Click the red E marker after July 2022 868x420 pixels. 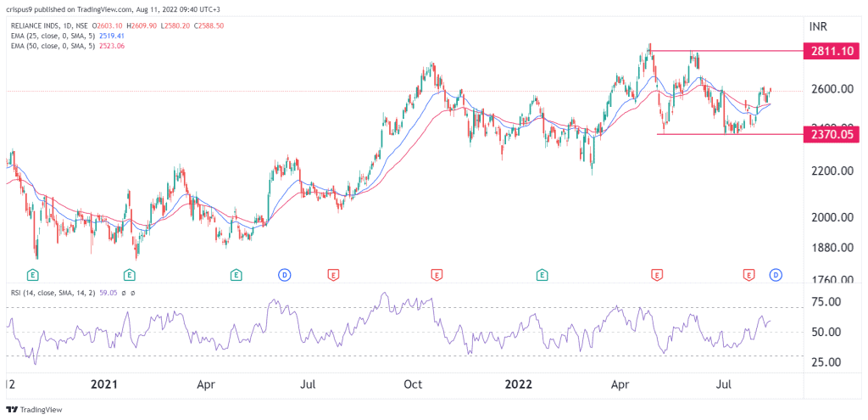(x=749, y=274)
